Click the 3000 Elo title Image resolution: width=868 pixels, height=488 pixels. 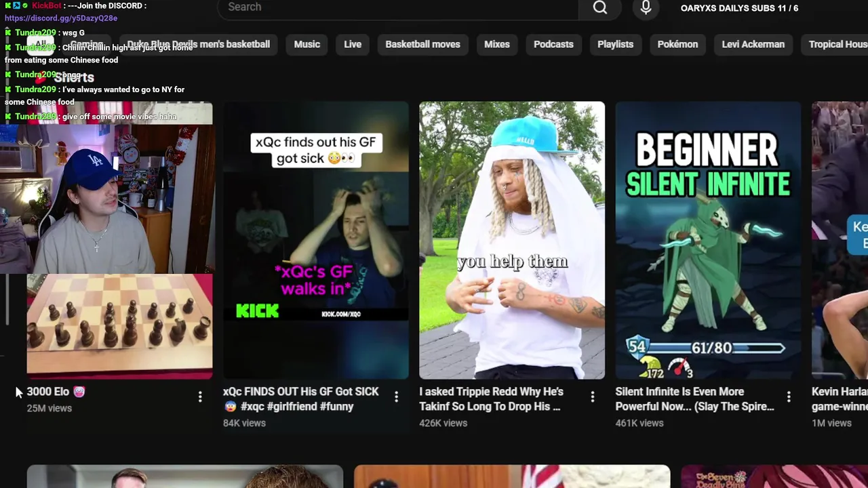click(56, 392)
